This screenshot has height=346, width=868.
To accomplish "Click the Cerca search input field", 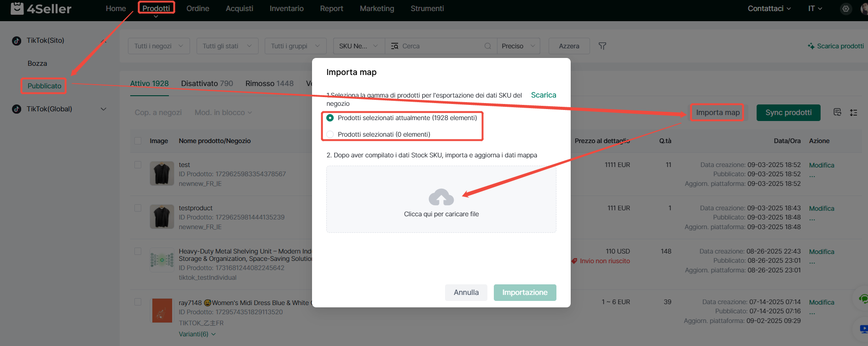I will [x=440, y=46].
